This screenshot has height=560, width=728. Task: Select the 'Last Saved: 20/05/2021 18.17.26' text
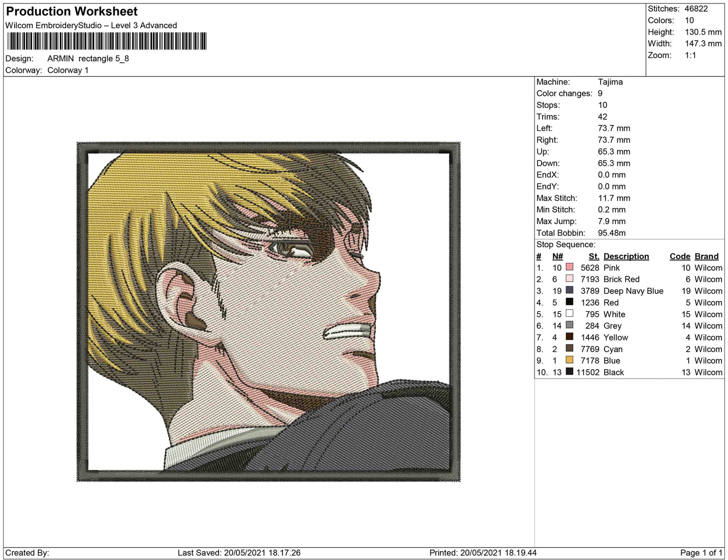tap(239, 552)
